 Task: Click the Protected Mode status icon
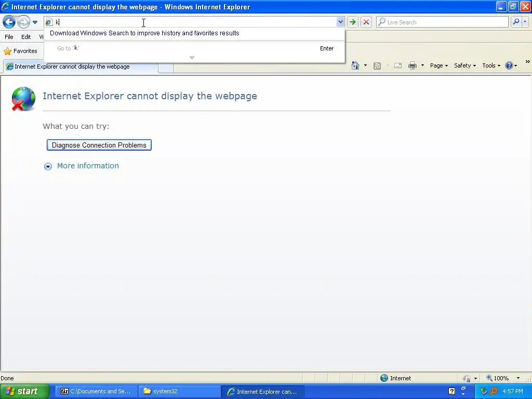coord(467,378)
